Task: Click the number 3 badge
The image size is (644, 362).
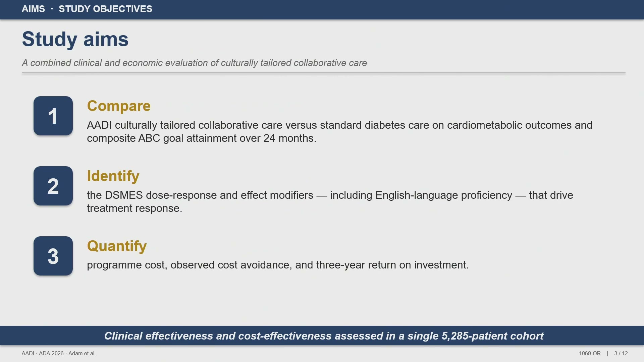Action: coord(53,256)
